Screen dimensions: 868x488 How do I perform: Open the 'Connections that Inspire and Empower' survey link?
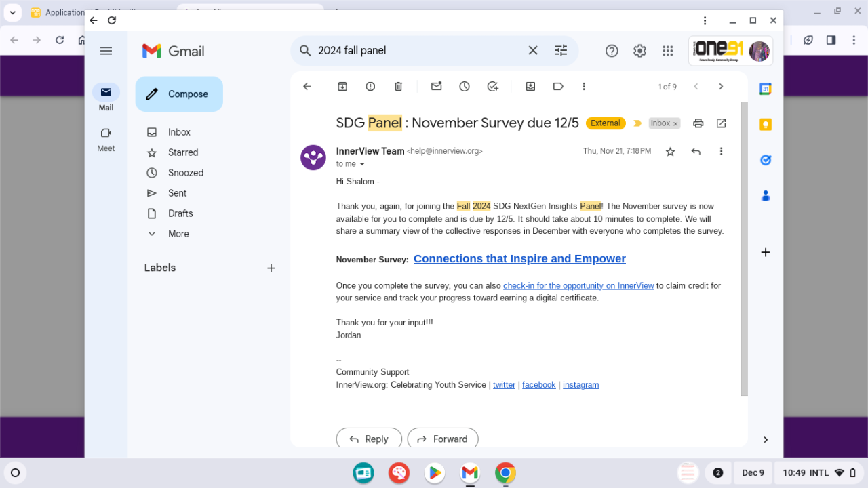(x=519, y=259)
